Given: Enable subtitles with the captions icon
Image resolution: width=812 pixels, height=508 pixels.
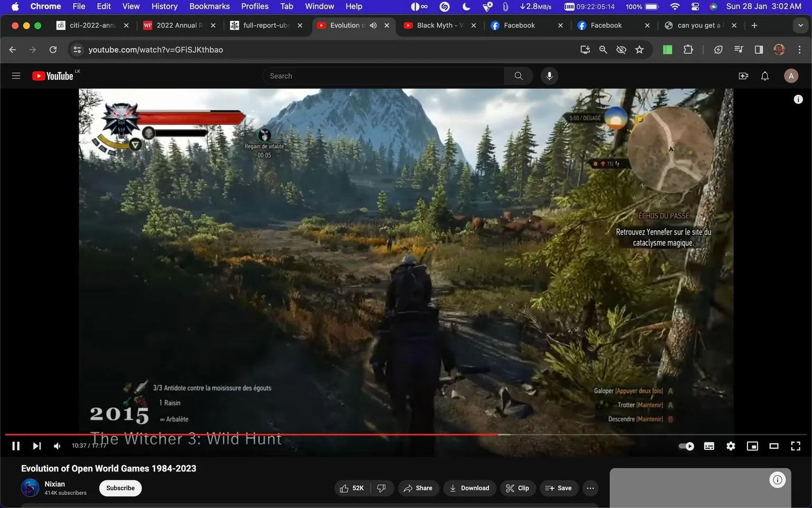Looking at the screenshot, I should (x=709, y=446).
